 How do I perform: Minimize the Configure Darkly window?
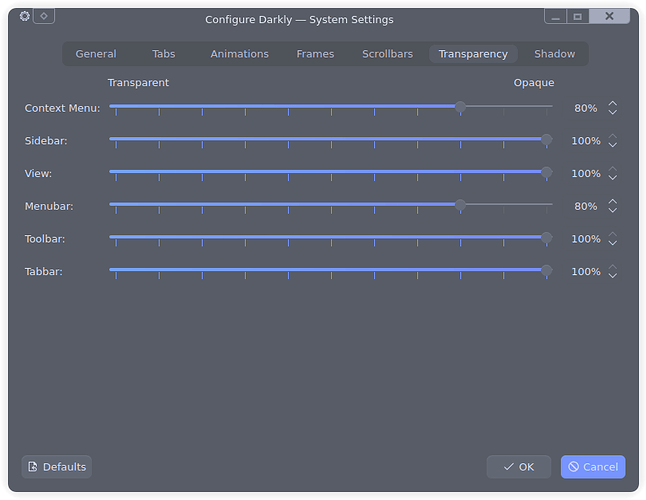tap(555, 16)
